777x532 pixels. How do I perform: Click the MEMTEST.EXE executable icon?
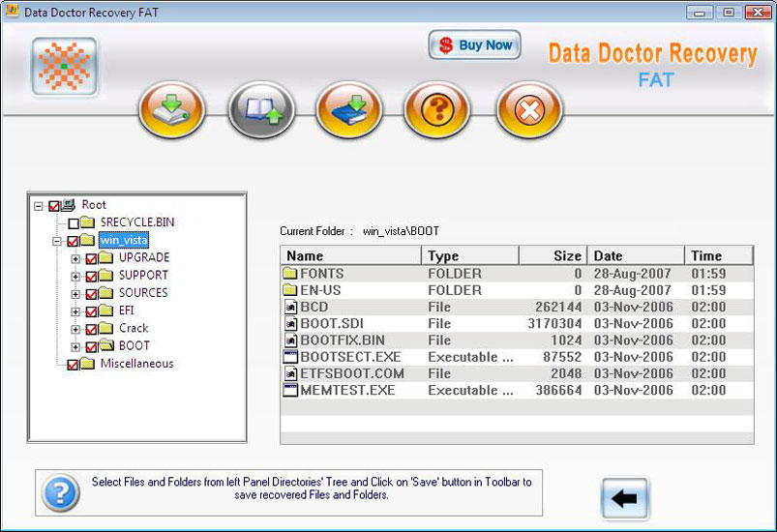(x=290, y=391)
